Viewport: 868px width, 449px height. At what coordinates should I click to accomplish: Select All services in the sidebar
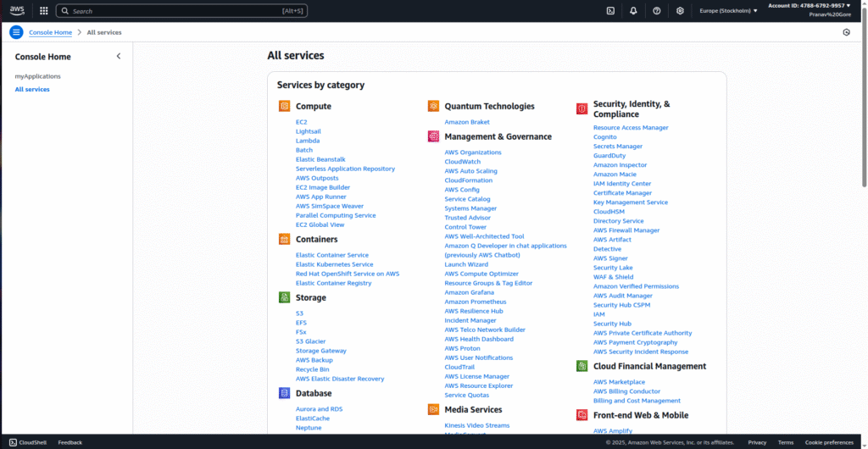point(32,90)
